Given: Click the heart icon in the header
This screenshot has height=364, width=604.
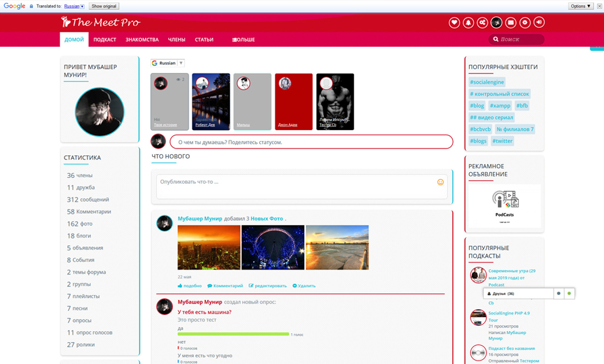Looking at the screenshot, I should pyautogui.click(x=454, y=23).
